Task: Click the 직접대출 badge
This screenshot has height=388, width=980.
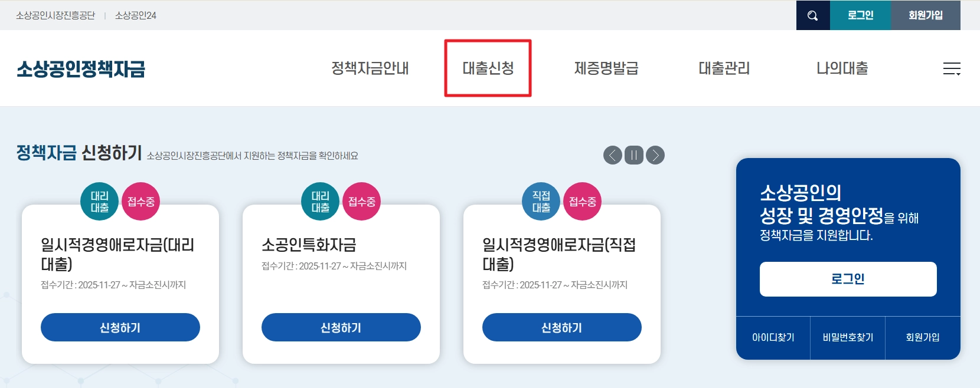Action: coord(540,201)
